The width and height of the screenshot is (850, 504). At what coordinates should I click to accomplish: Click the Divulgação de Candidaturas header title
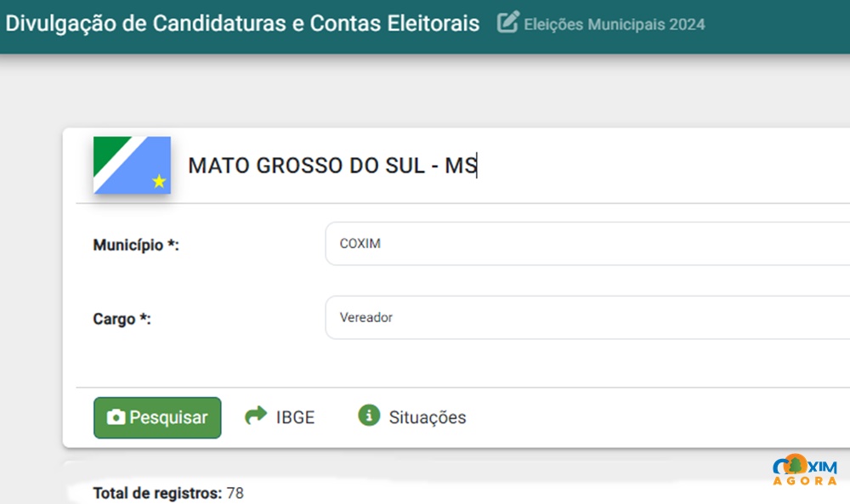(x=242, y=23)
